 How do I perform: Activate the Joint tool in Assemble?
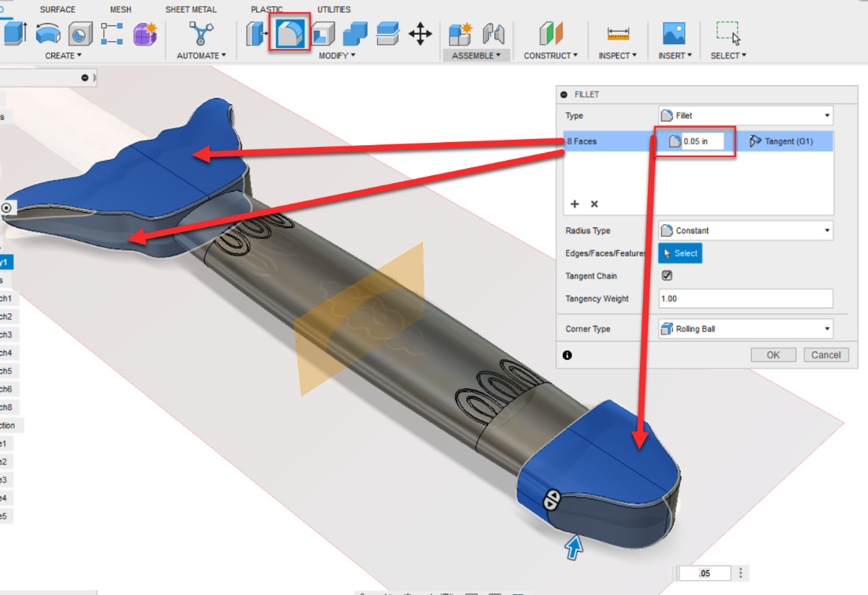pos(493,34)
